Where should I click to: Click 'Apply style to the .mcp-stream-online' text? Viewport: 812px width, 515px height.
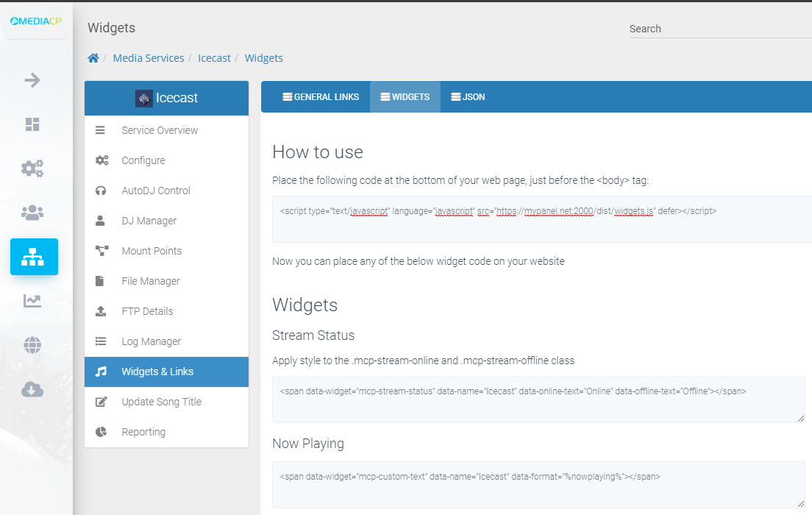click(x=423, y=360)
